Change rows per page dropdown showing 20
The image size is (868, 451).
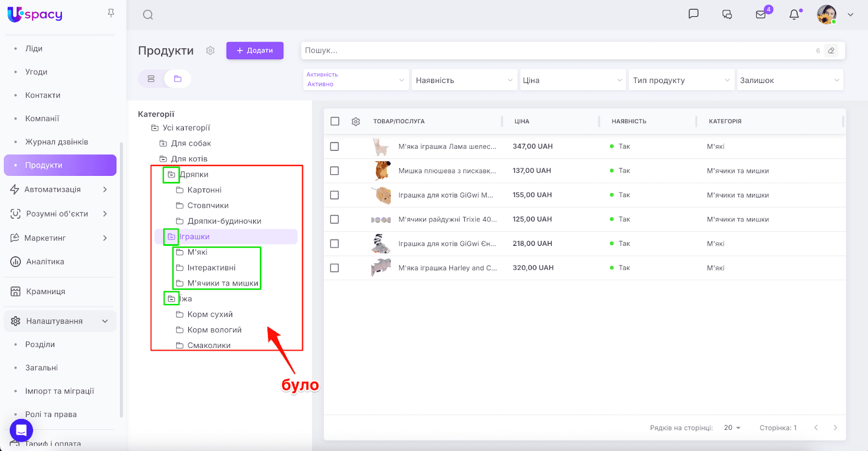(x=732, y=428)
